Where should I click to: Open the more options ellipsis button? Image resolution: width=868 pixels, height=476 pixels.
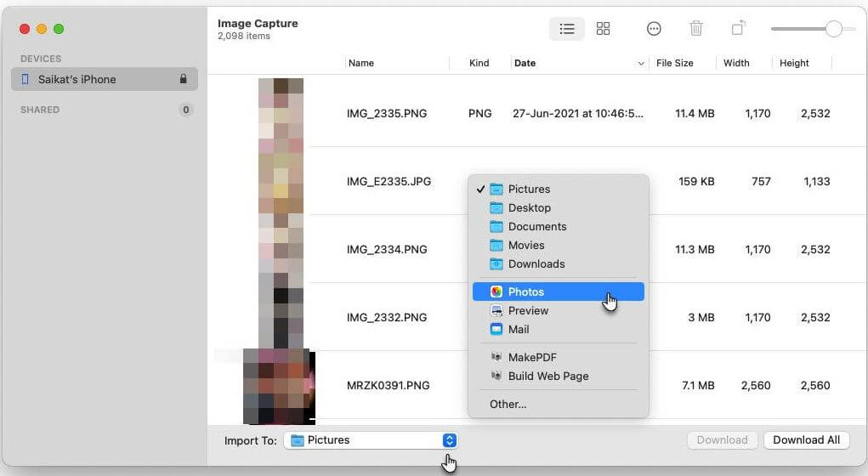point(654,29)
